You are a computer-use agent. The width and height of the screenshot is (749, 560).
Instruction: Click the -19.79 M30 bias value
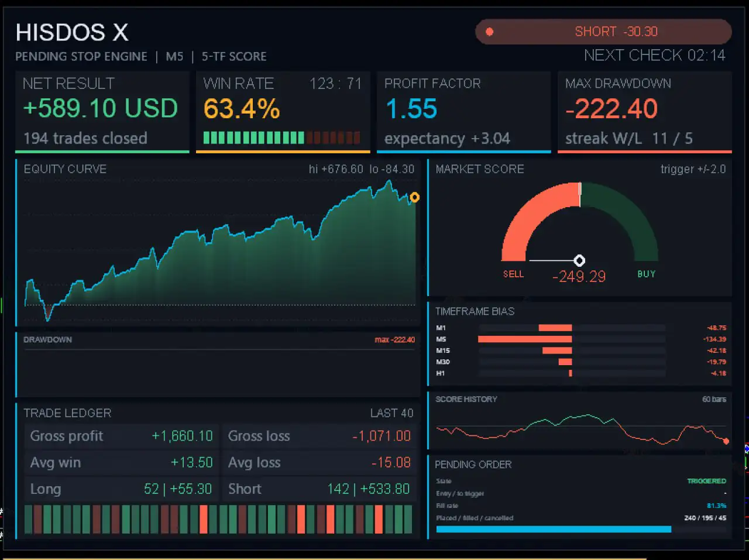[x=716, y=362]
